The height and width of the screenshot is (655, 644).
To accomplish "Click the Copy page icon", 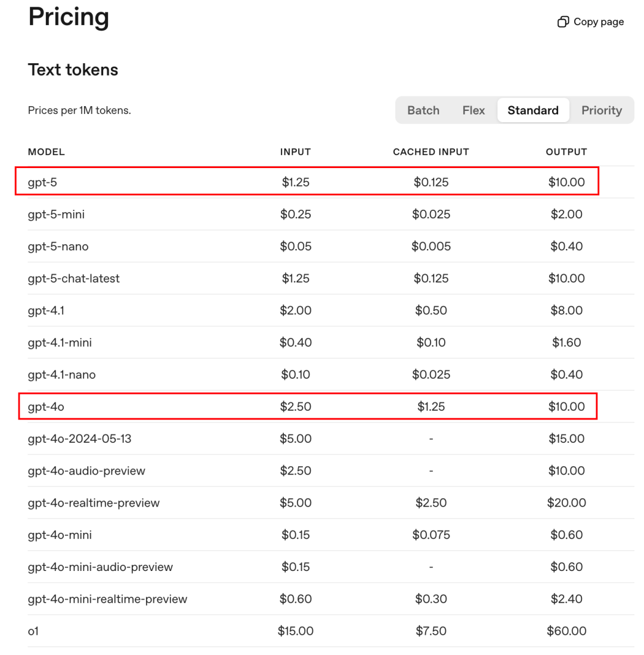I will tap(563, 22).
